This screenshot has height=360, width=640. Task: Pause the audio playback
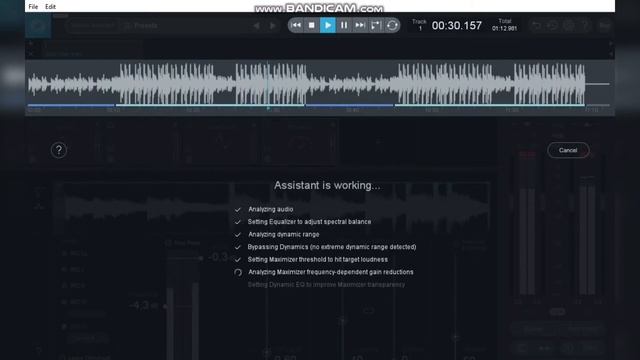point(344,25)
